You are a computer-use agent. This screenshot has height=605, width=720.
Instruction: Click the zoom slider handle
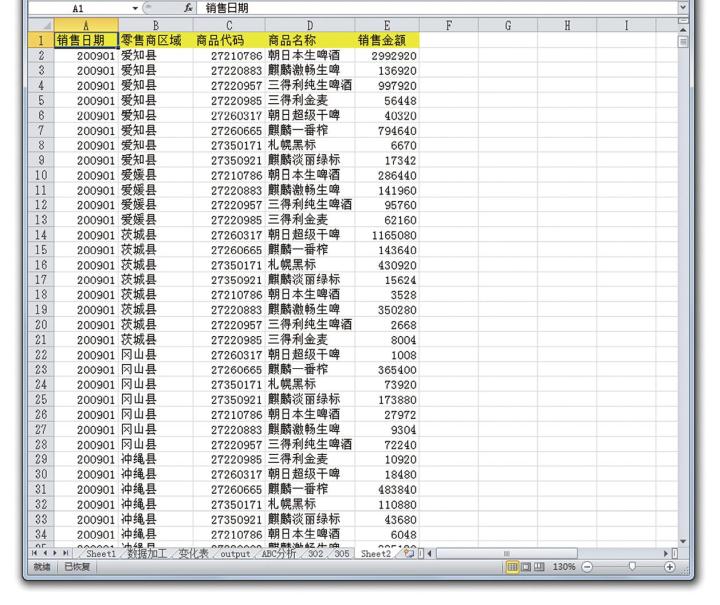click(632, 567)
